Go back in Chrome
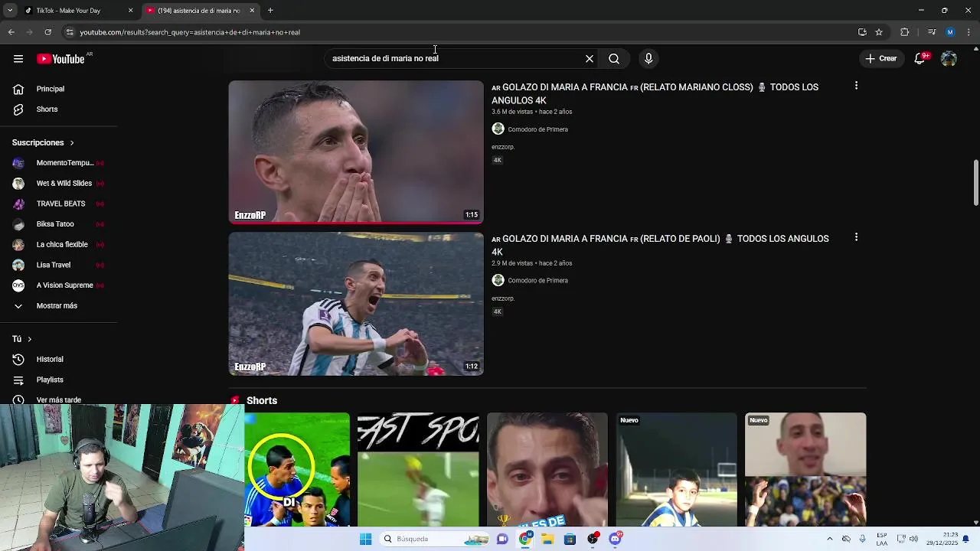 (x=11, y=32)
